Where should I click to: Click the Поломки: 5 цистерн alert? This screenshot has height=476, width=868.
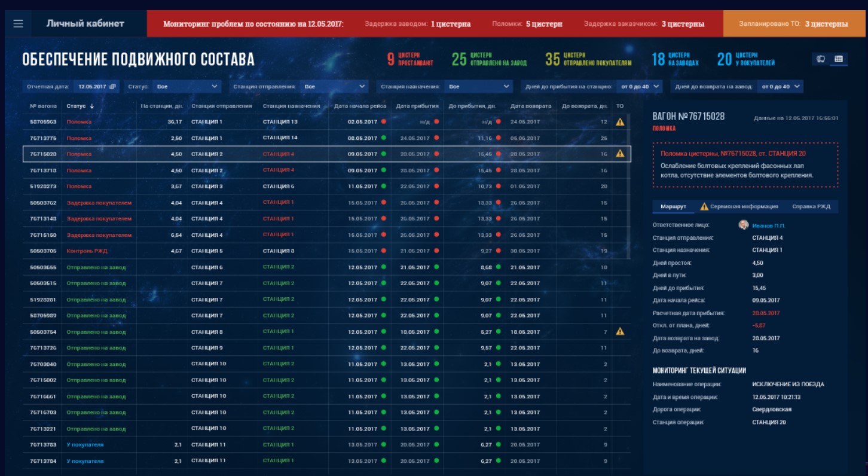[527, 24]
